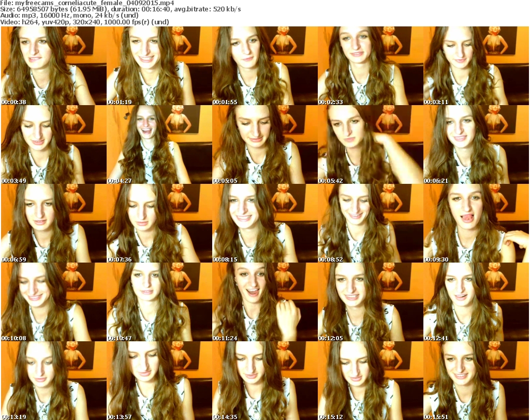530x420 pixels.
Task: Select the thumbnail stamped 00:03:11
Action: pos(476,66)
